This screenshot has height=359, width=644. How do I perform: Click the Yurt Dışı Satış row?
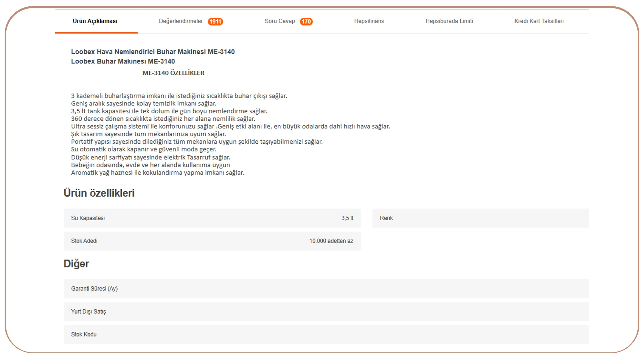tap(326, 312)
